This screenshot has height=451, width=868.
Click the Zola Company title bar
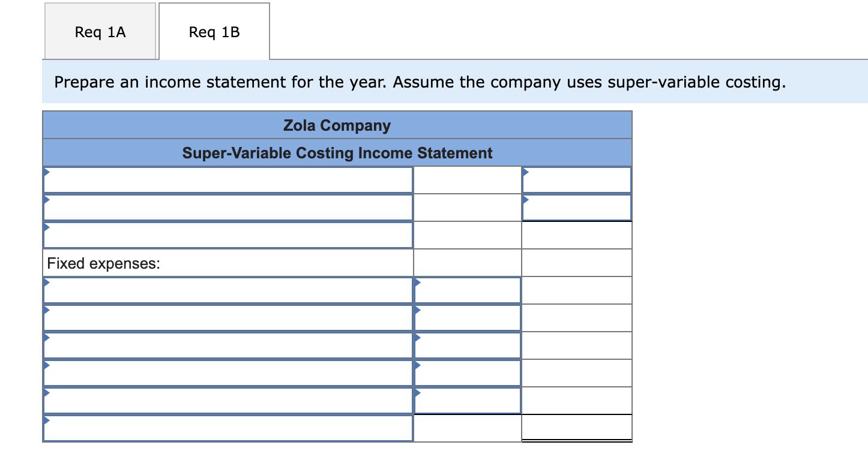pyautogui.click(x=337, y=125)
